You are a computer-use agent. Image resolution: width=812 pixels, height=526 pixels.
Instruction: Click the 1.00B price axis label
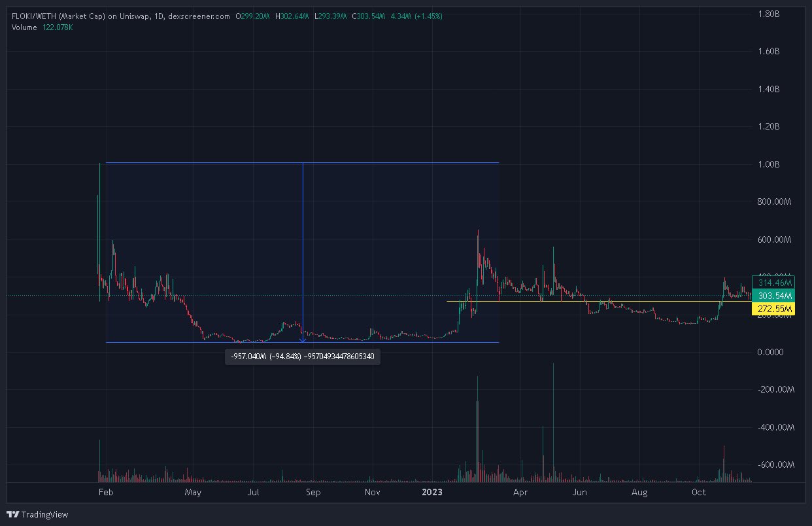tap(768, 164)
